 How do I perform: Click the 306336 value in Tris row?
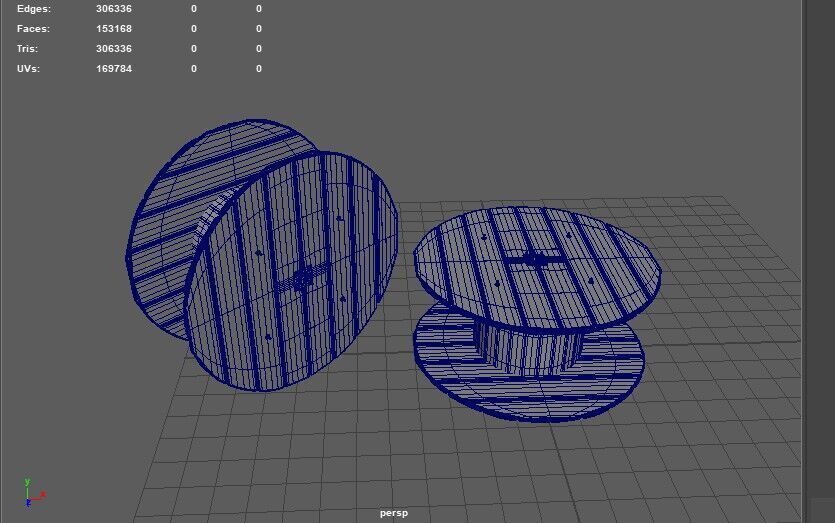[x=113, y=48]
